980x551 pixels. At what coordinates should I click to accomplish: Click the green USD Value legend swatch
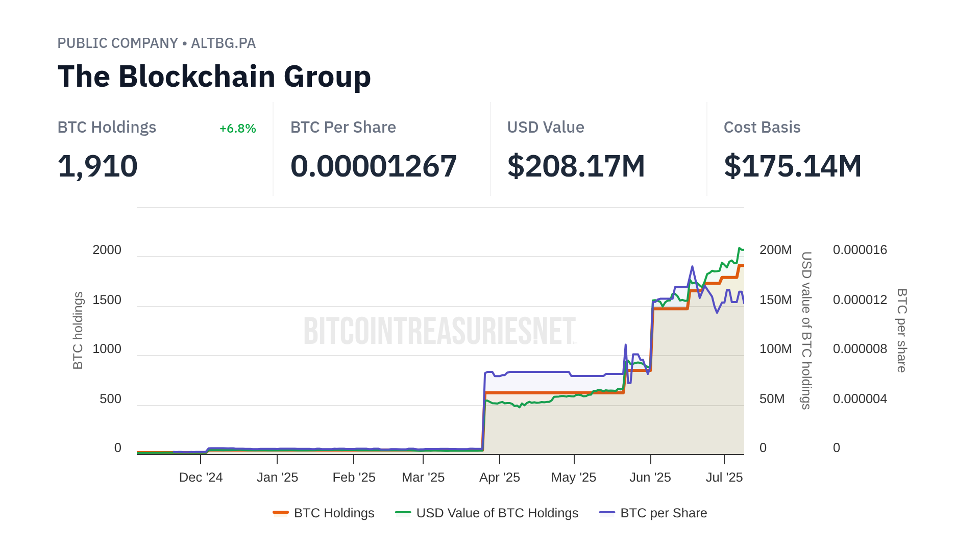tap(403, 513)
